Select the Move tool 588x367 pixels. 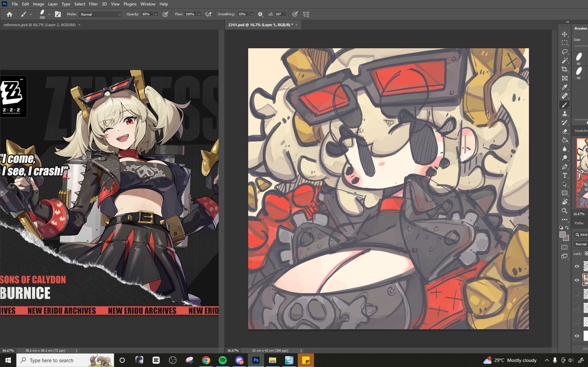tap(565, 34)
